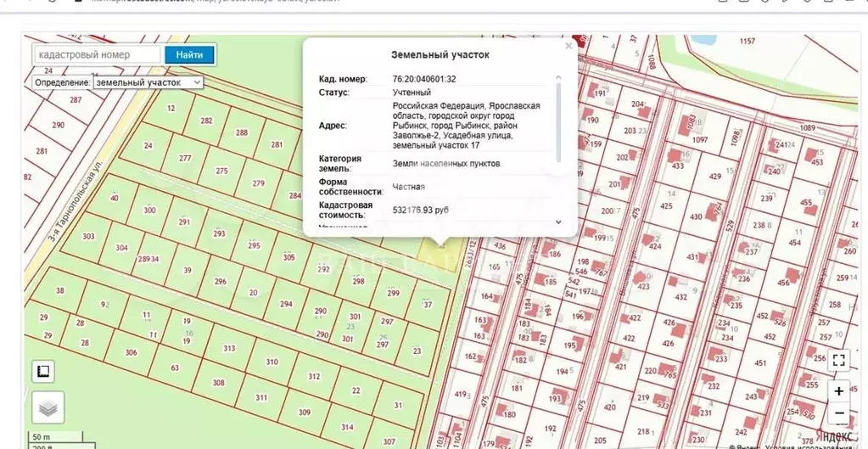Screen dimensions: 868x449
Task: Click the popup scroll-up arrow
Action: coord(558,78)
